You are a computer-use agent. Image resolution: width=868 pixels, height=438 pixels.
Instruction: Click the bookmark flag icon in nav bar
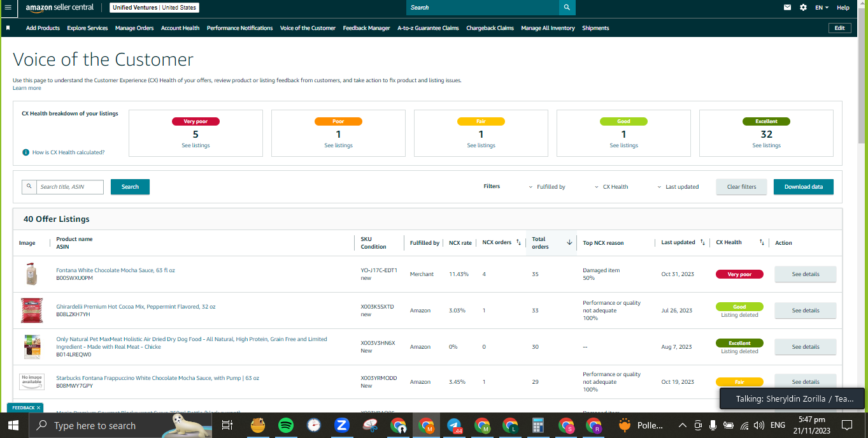click(8, 28)
